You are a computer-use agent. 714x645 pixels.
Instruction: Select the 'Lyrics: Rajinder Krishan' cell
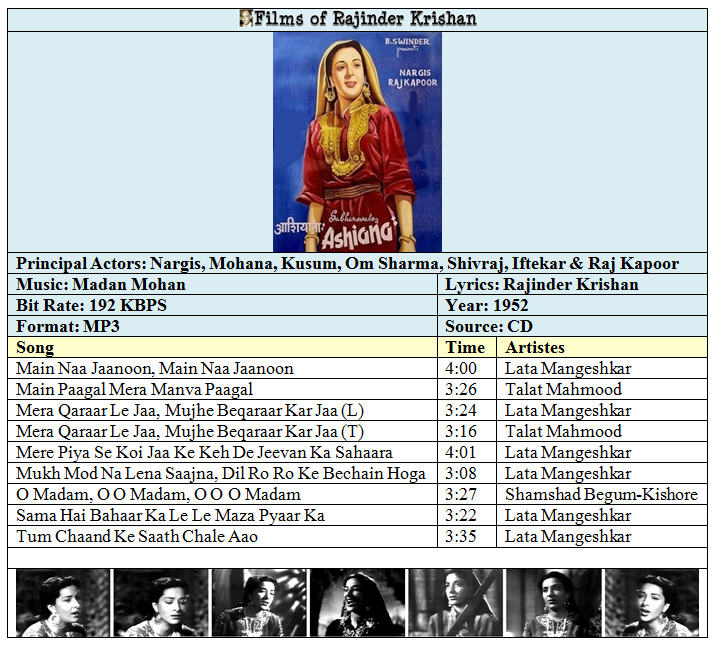click(x=572, y=284)
